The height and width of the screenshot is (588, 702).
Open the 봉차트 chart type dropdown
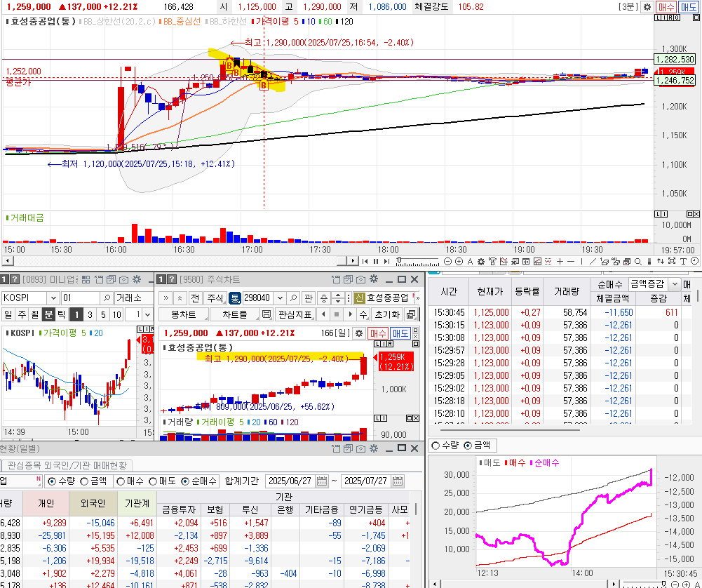[184, 314]
